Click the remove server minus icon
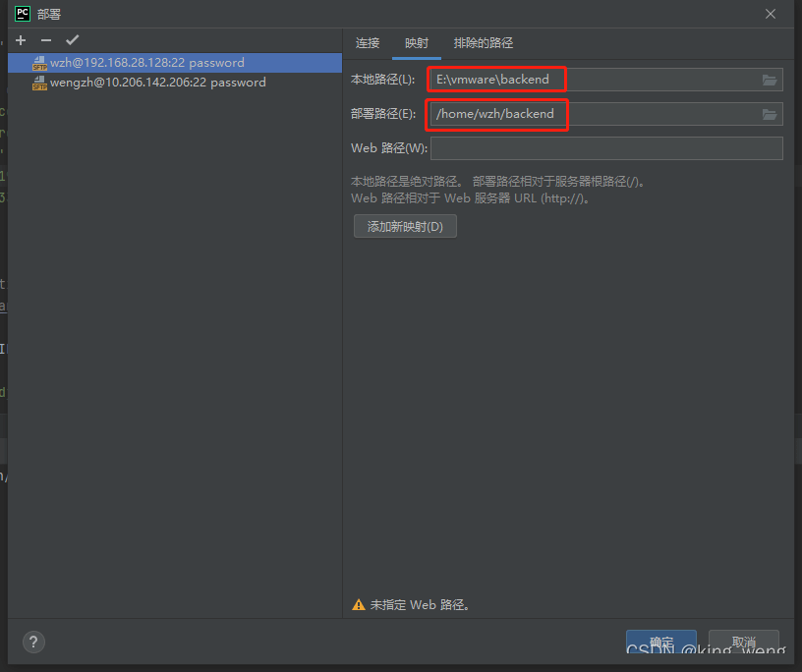The image size is (802, 672). (45, 40)
